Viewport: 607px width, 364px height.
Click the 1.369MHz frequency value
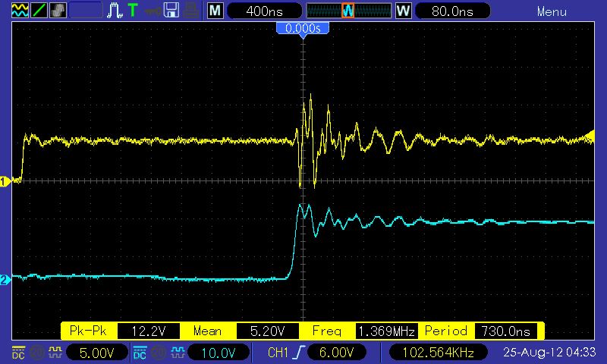click(x=387, y=331)
